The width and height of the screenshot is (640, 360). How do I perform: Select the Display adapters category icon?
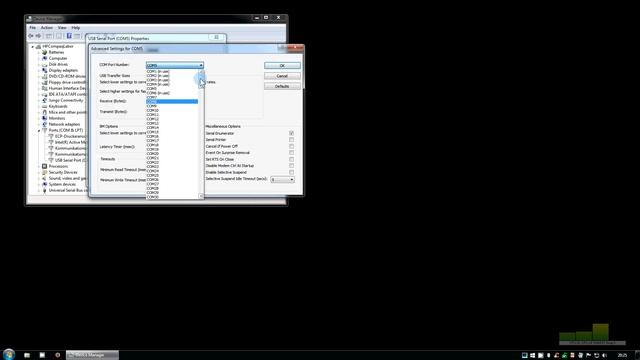[44, 70]
